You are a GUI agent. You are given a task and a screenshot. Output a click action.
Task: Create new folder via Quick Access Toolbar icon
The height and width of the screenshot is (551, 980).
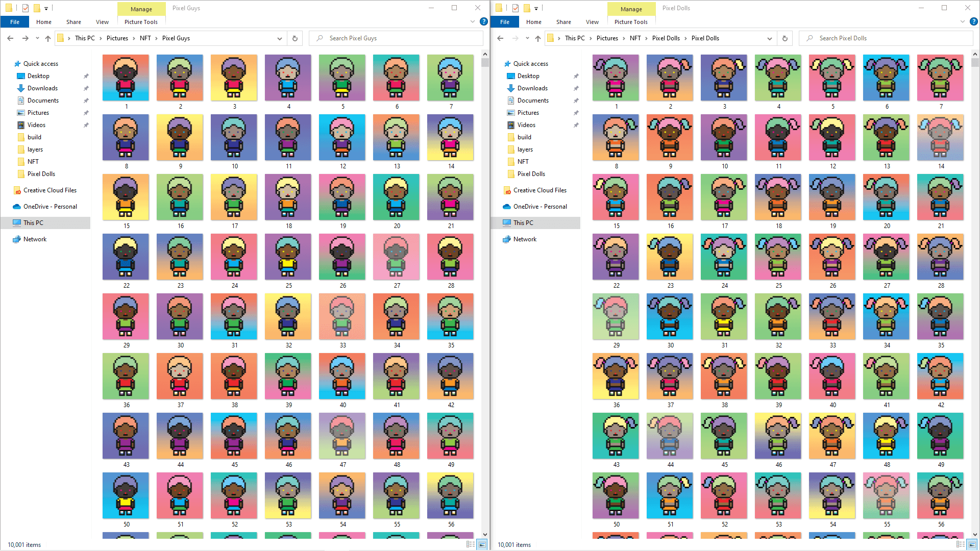pos(36,8)
